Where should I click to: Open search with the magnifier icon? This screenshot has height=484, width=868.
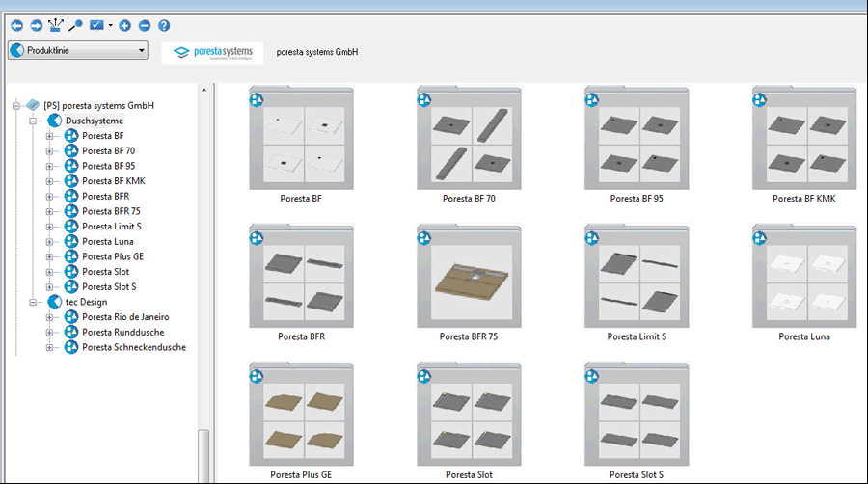[75, 25]
